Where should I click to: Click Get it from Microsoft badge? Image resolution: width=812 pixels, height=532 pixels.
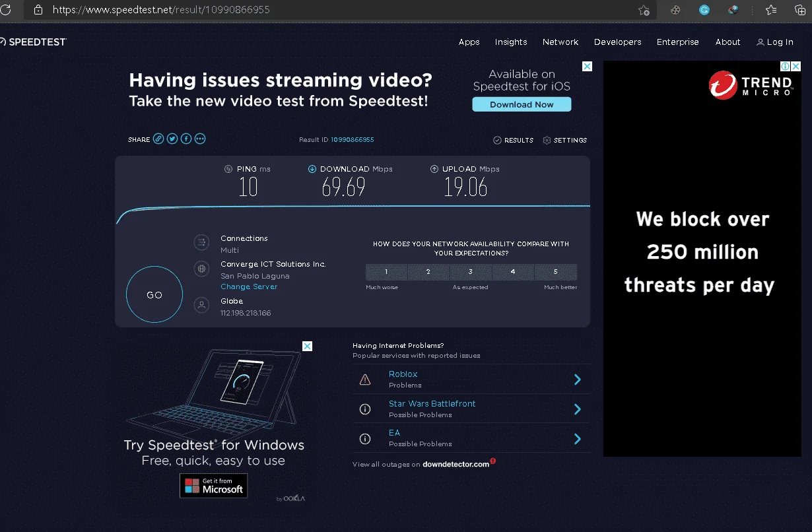[213, 485]
